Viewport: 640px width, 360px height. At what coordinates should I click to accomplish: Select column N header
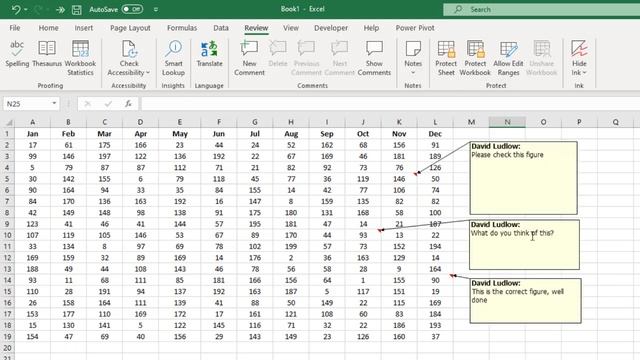tap(507, 122)
